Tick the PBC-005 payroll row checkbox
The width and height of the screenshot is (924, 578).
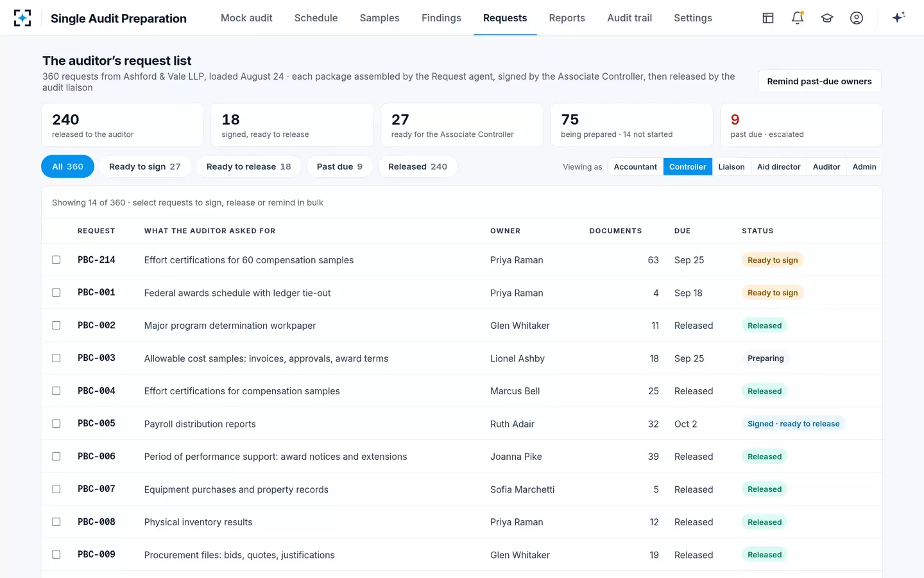click(x=56, y=424)
